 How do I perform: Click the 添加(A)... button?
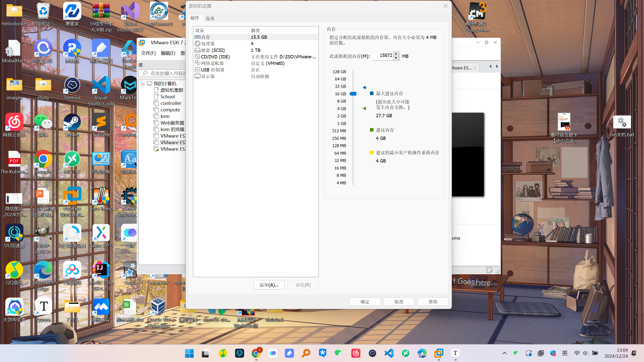coord(269,285)
